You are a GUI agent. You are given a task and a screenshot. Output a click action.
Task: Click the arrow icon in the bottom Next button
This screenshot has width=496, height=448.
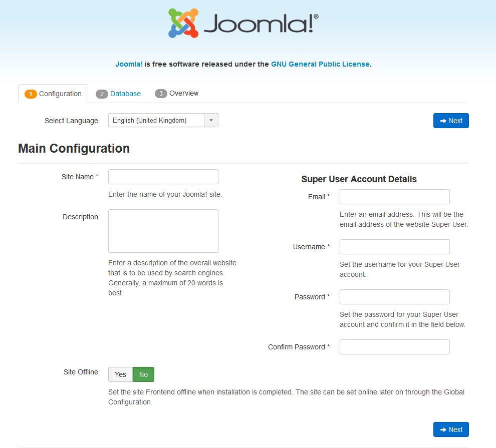(443, 429)
